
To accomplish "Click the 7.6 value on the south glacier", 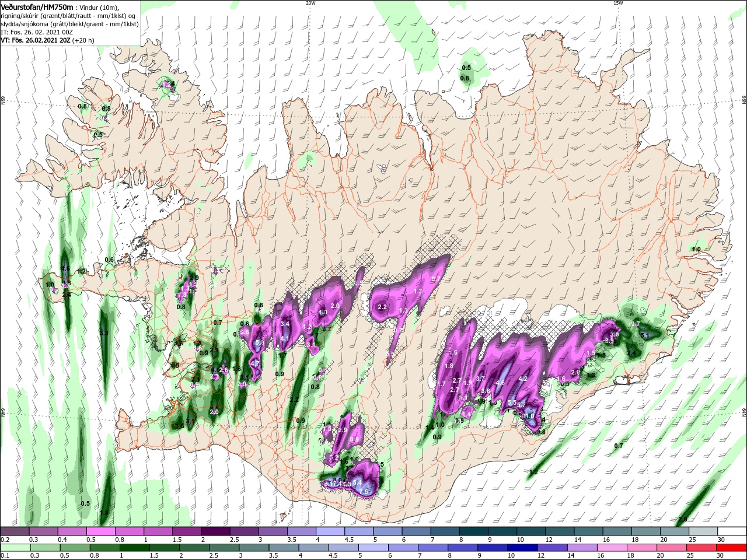I will tap(364, 492).
